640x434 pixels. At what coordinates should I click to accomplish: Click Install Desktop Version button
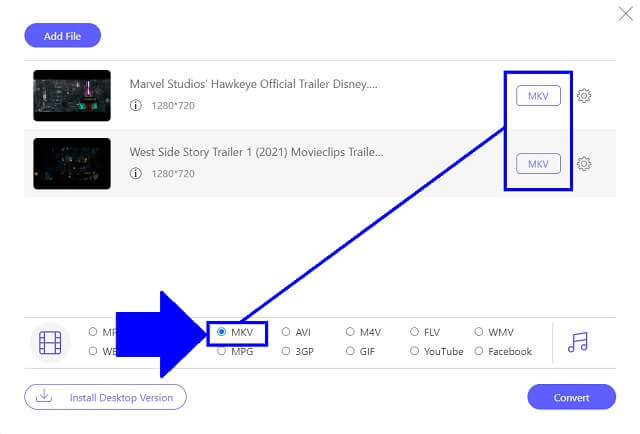(105, 397)
